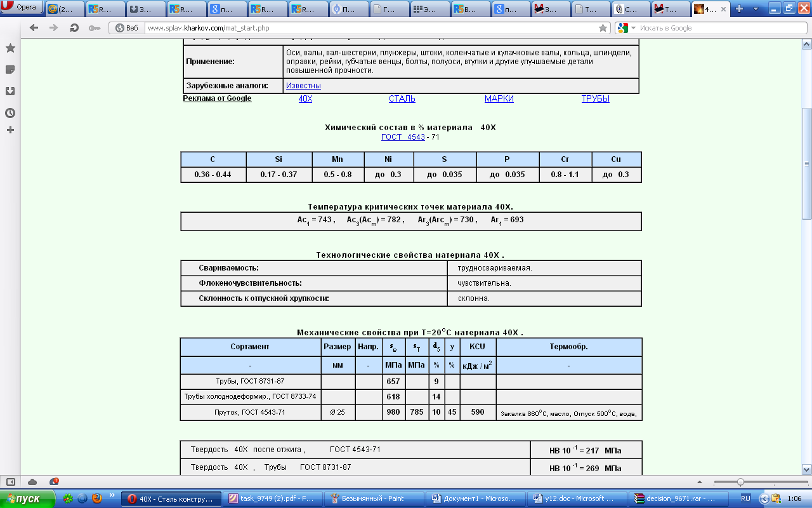Expand the view options arrow near the zoom slider
The height and width of the screenshot is (508, 812).
701,482
